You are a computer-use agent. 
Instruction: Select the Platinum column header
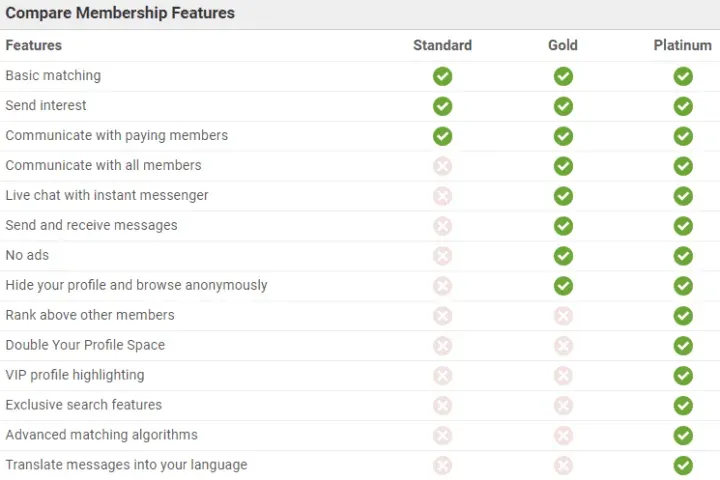683,45
